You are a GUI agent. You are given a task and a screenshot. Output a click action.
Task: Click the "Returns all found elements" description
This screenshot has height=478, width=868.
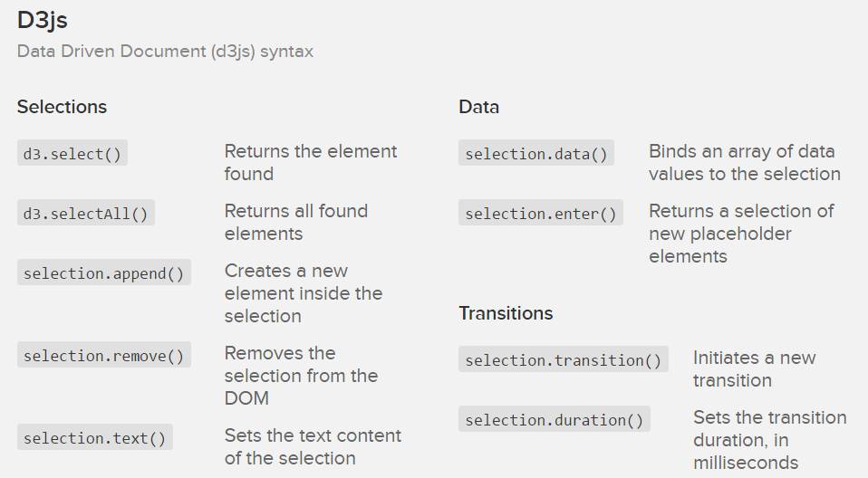point(295,223)
